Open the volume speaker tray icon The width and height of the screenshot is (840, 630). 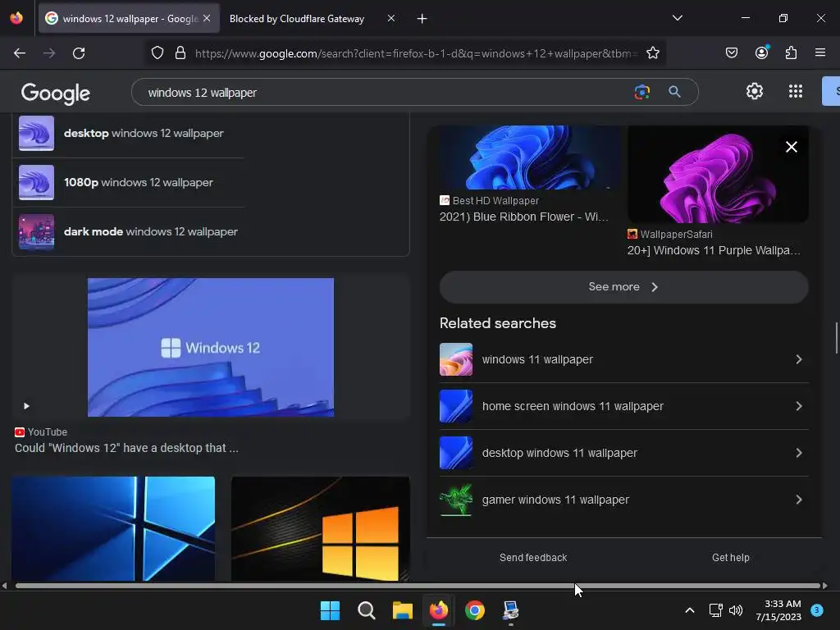736,610
